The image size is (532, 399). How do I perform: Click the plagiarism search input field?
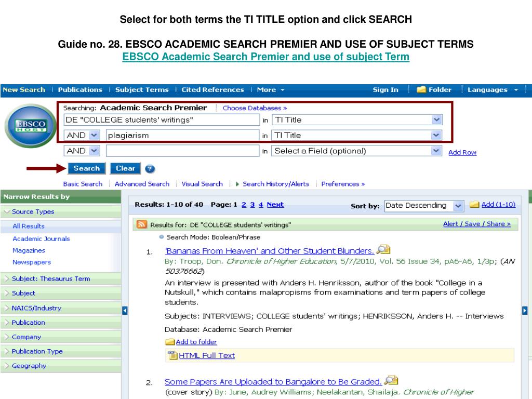tap(182, 136)
